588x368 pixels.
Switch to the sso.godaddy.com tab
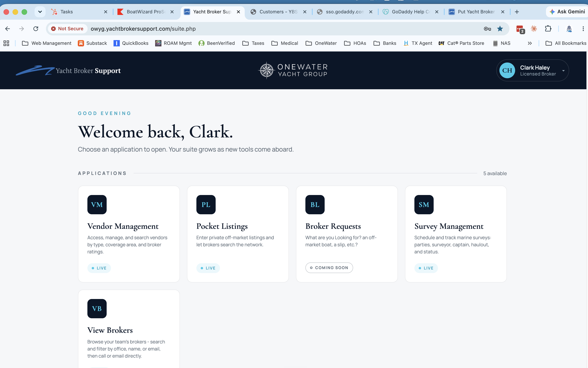click(x=344, y=12)
